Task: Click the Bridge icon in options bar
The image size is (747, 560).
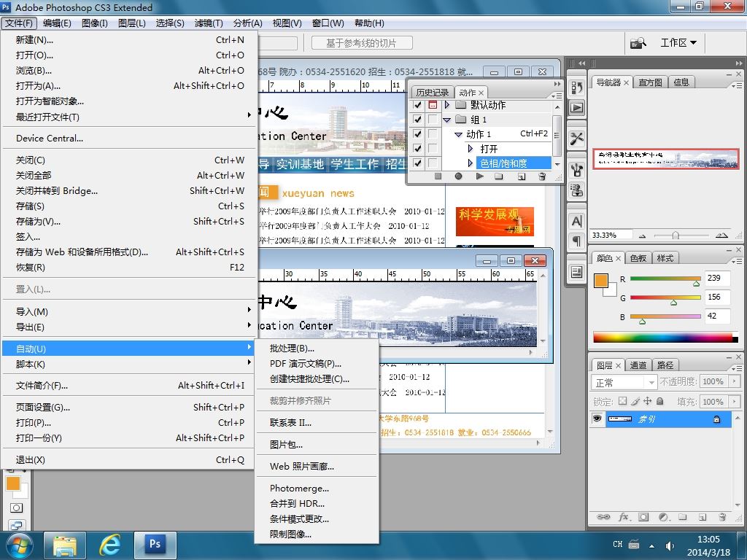Action: coord(638,43)
